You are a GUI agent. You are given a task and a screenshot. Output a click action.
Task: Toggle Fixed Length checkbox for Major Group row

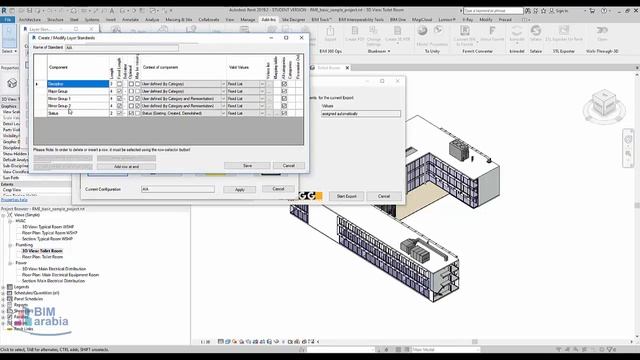click(x=119, y=91)
